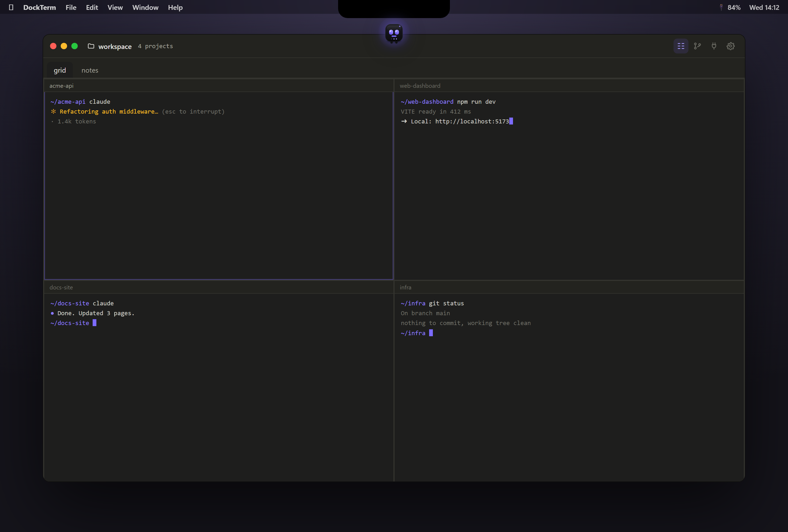The height and width of the screenshot is (532, 788).
Task: Select the docs-site pane header
Action: [x=219, y=287]
